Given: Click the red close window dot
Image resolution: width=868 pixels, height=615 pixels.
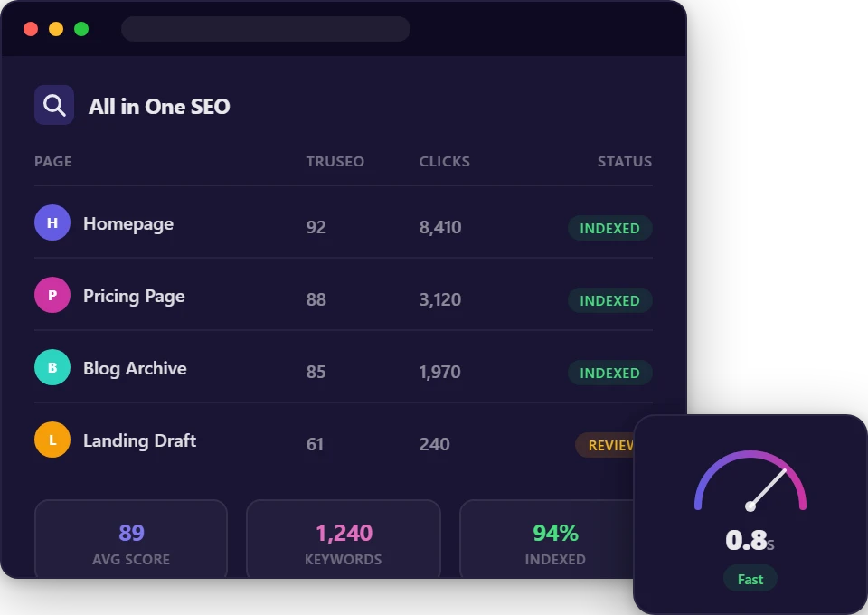Looking at the screenshot, I should [31, 29].
